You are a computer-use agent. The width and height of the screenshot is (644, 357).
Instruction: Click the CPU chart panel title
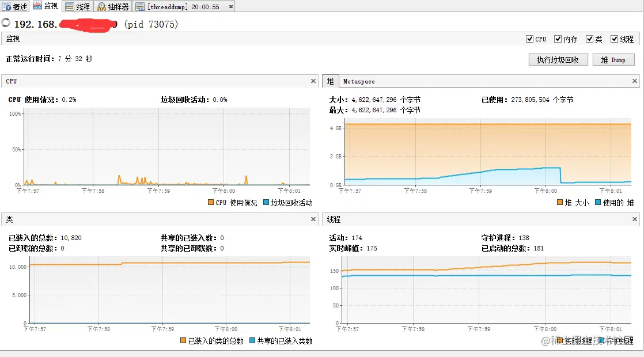[x=12, y=81]
